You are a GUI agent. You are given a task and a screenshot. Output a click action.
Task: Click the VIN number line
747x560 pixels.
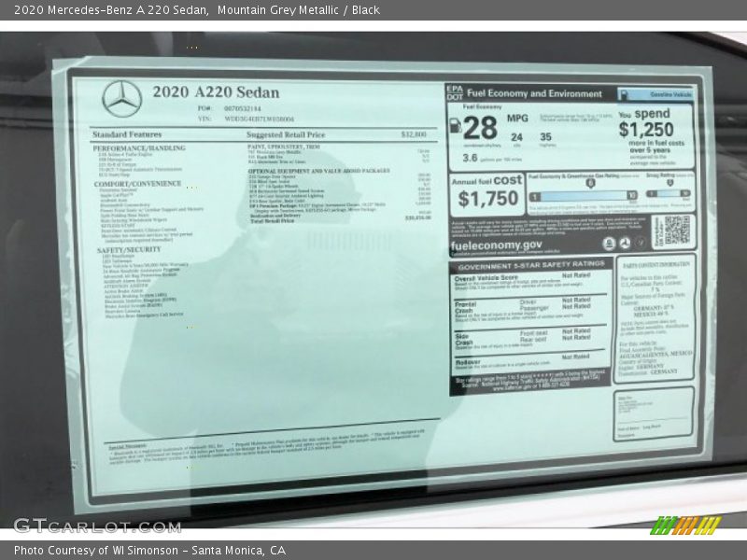coord(247,119)
